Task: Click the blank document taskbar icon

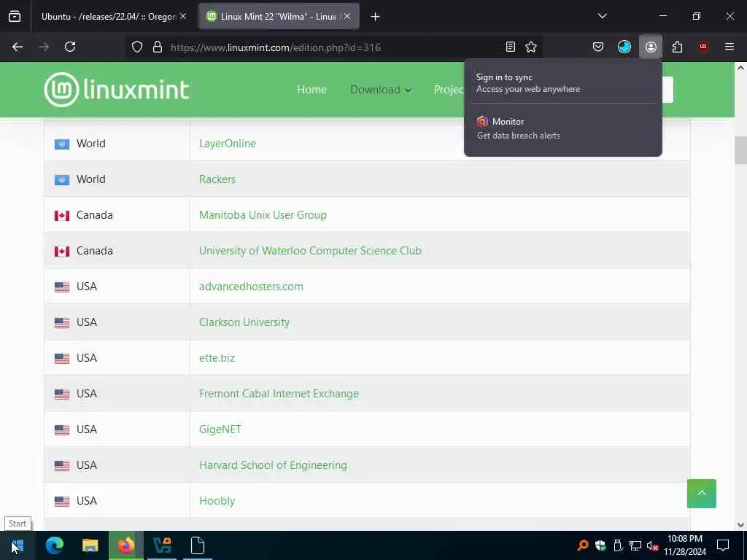Action: click(x=198, y=545)
